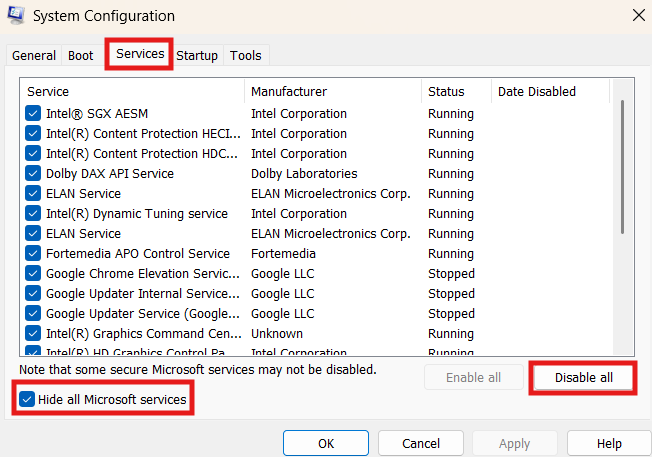Select Intel(R) Content Protection HDC... text
652x457 pixels.
[142, 153]
